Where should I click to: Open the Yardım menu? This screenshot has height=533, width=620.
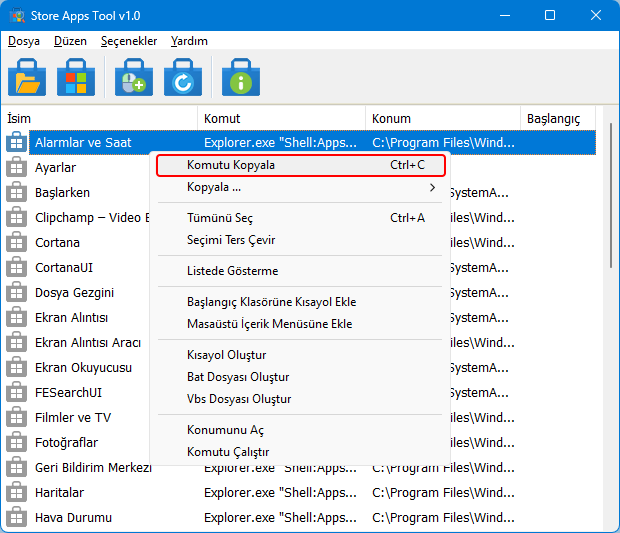[189, 41]
